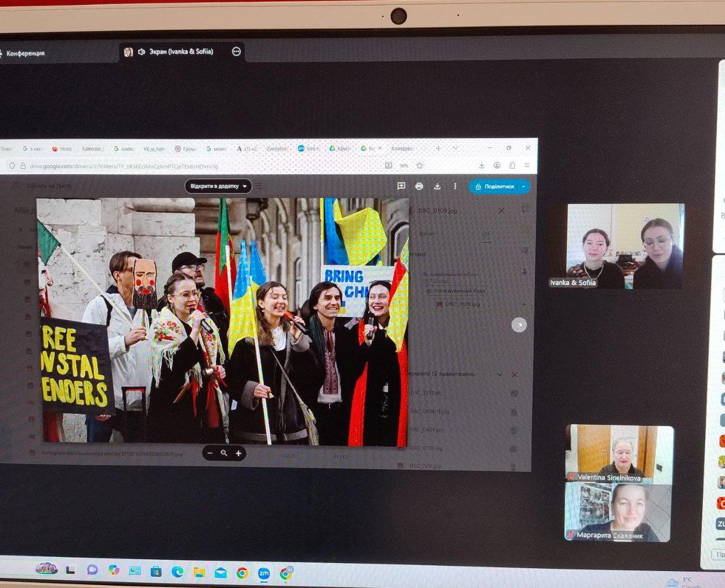Close the DSC_0109.jpg details panel
Image resolution: width=725 pixels, height=588 pixels.
[501, 210]
